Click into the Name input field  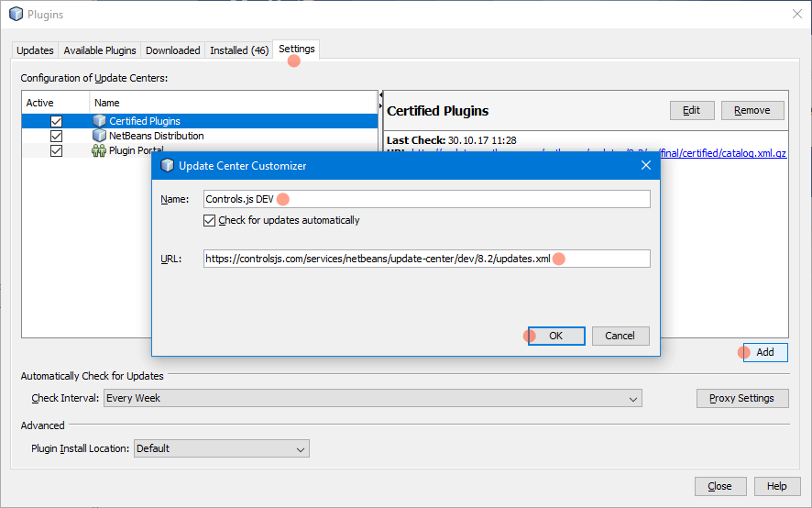[x=427, y=199]
